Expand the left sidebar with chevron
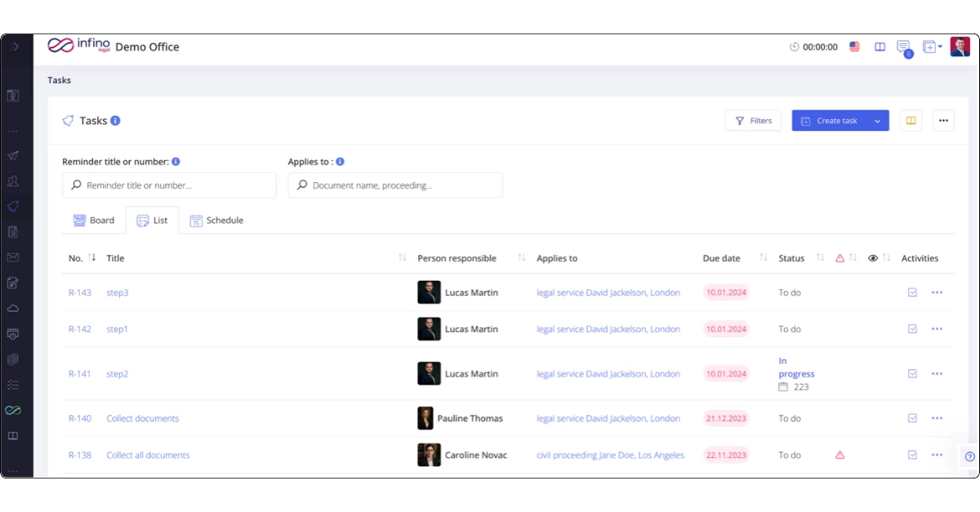Viewport: 980px width, 512px height. pos(15,47)
